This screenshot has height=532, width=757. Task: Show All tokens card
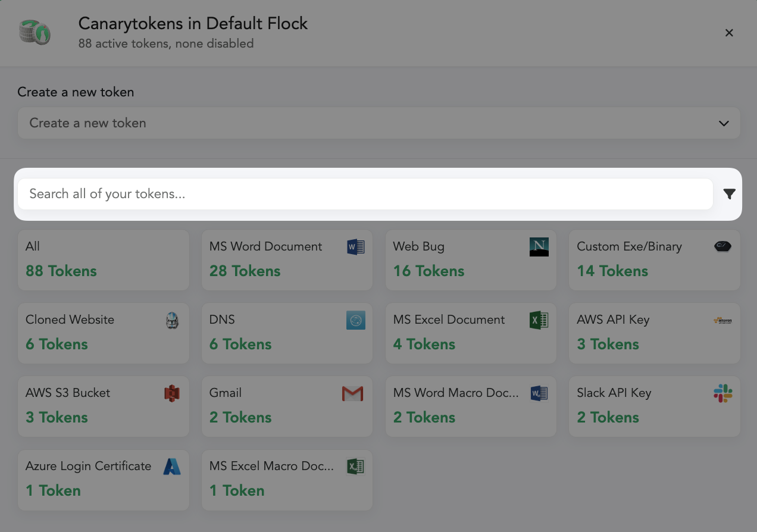pyautogui.click(x=104, y=261)
